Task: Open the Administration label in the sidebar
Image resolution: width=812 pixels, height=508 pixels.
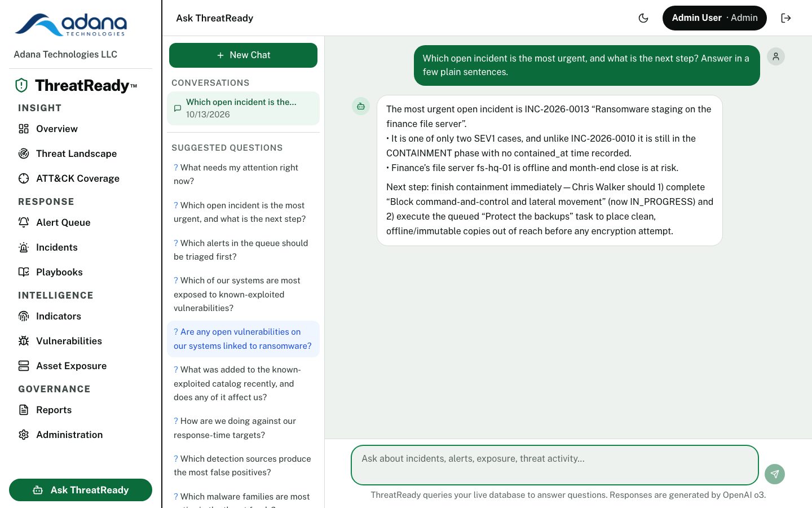Action: pyautogui.click(x=69, y=435)
